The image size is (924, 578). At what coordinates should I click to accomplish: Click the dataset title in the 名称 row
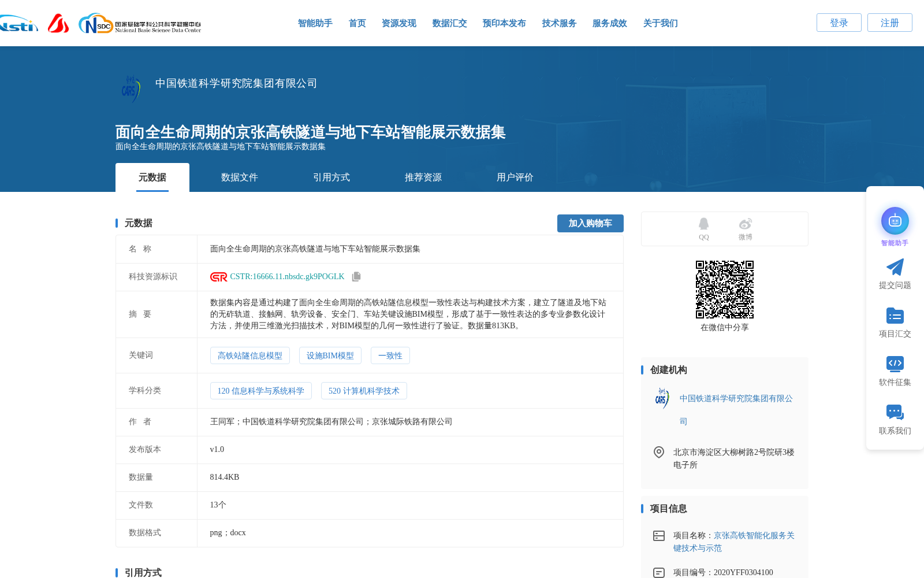pos(315,249)
